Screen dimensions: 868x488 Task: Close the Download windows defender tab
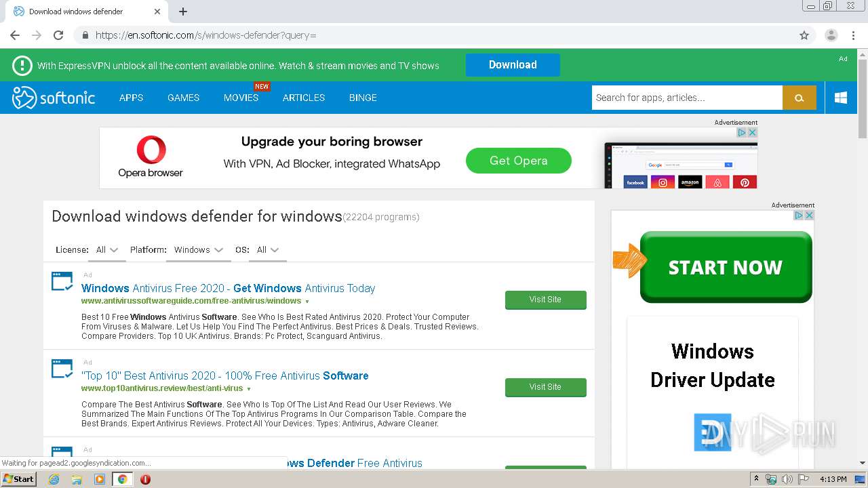click(x=157, y=12)
